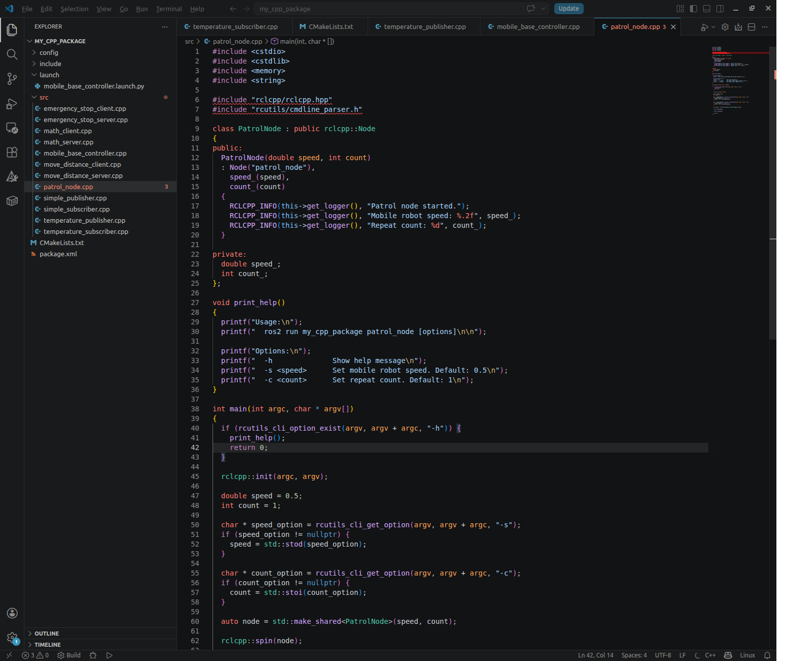The height and width of the screenshot is (661, 812).
Task: Toggle the primary side bar visibility
Action: click(694, 9)
